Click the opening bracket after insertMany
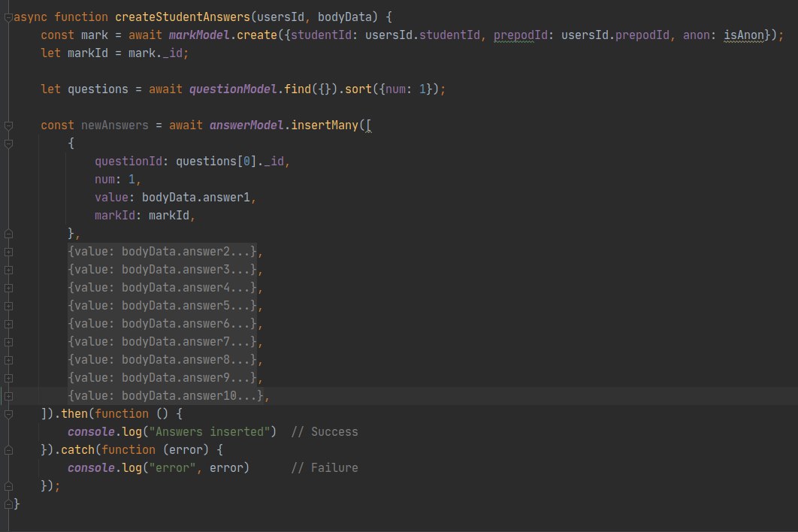The image size is (798, 532). tap(368, 125)
